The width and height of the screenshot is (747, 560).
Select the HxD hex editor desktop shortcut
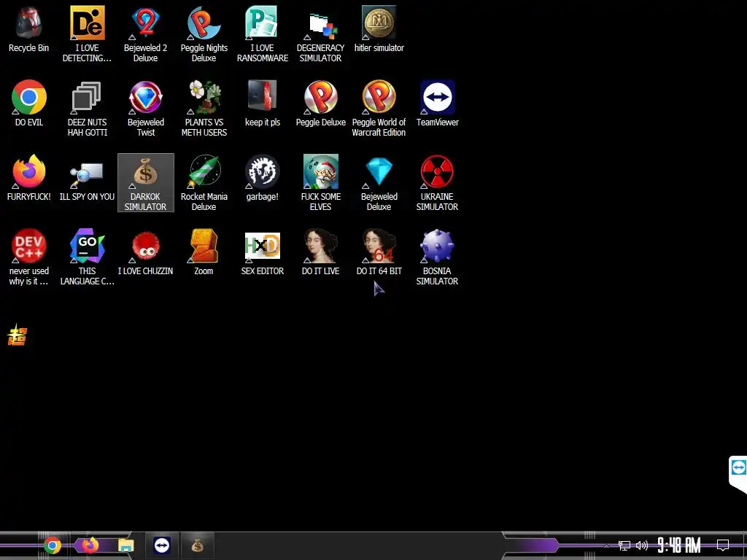(x=263, y=252)
